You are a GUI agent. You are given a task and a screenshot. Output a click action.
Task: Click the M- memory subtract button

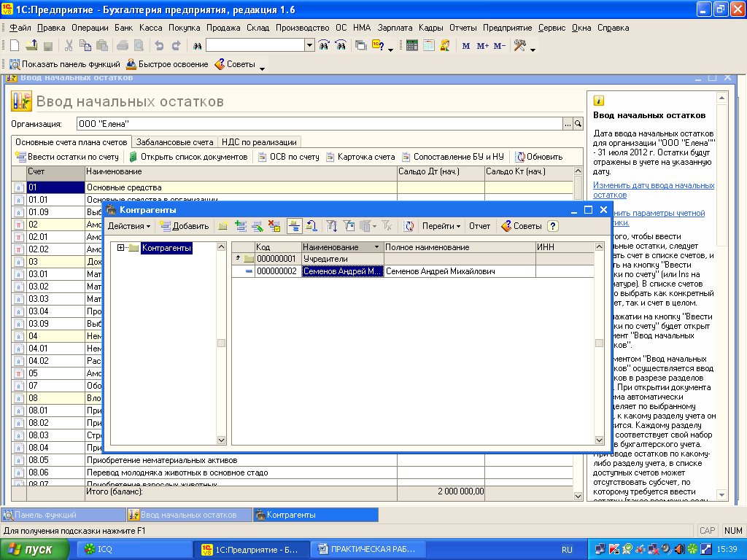pos(499,46)
